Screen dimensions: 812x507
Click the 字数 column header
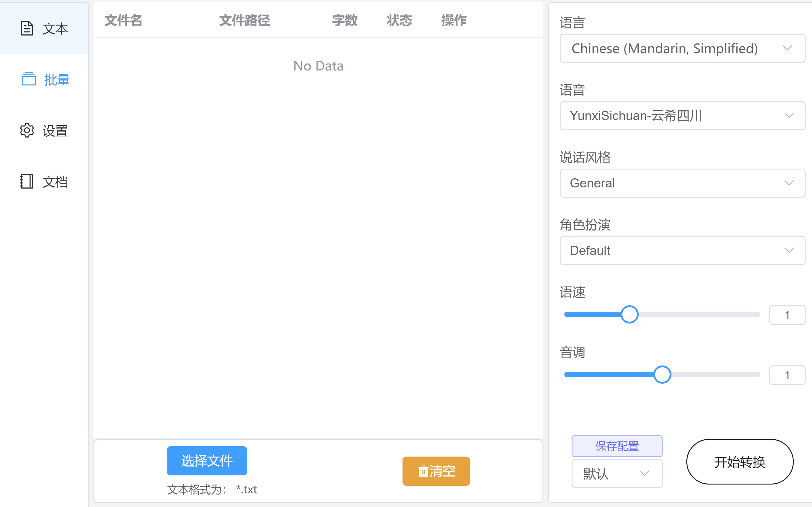(x=345, y=20)
